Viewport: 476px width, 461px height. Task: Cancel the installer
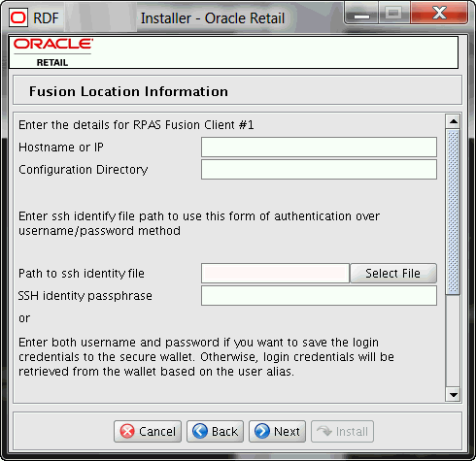pos(148,431)
